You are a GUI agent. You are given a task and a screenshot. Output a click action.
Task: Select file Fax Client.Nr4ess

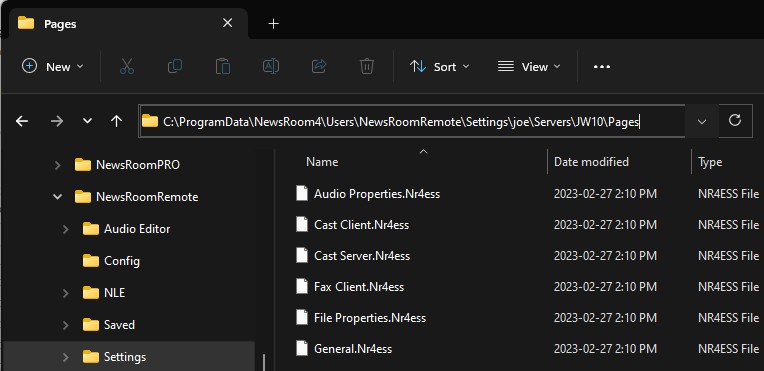tap(359, 287)
